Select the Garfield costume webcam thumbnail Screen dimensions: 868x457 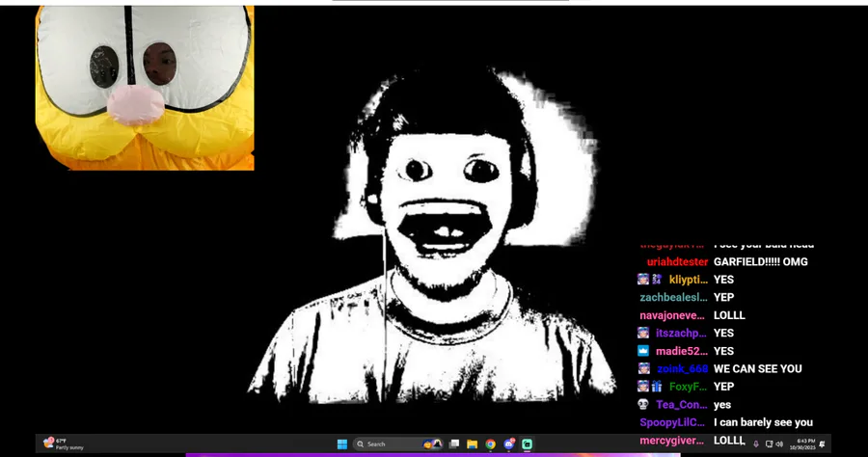(145, 88)
